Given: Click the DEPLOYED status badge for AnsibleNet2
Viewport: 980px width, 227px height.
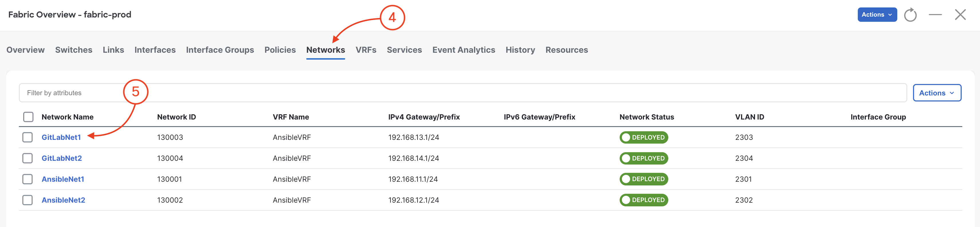Looking at the screenshot, I should pyautogui.click(x=644, y=200).
